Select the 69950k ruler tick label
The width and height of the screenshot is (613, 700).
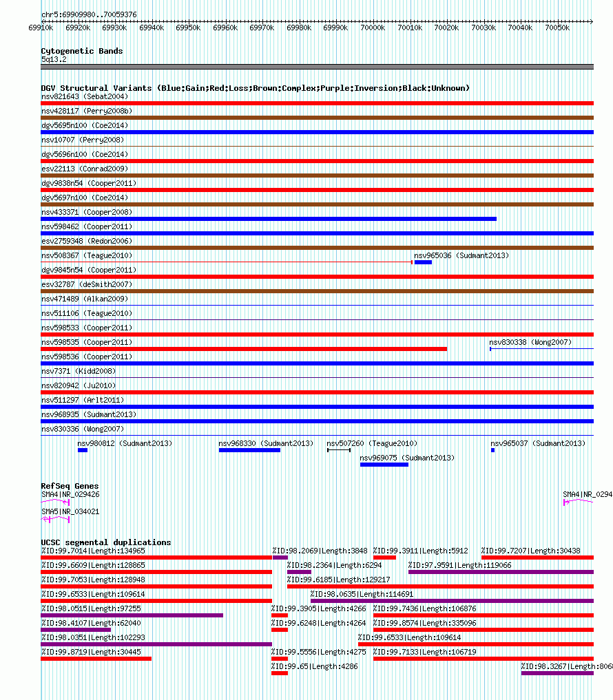pos(188,28)
